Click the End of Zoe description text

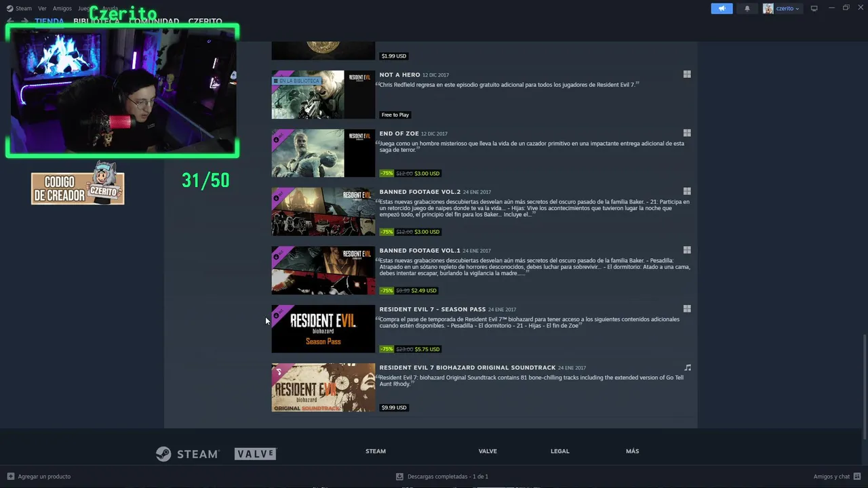click(532, 146)
